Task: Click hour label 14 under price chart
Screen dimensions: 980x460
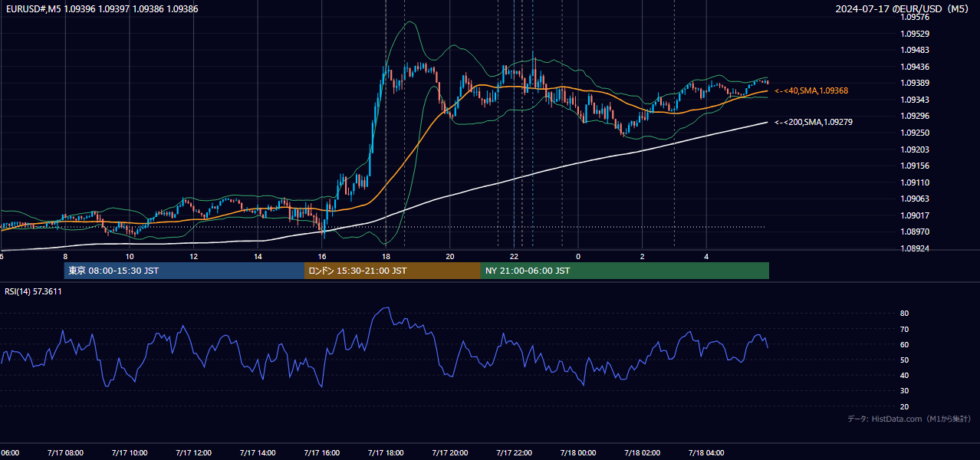Action: coord(258,256)
